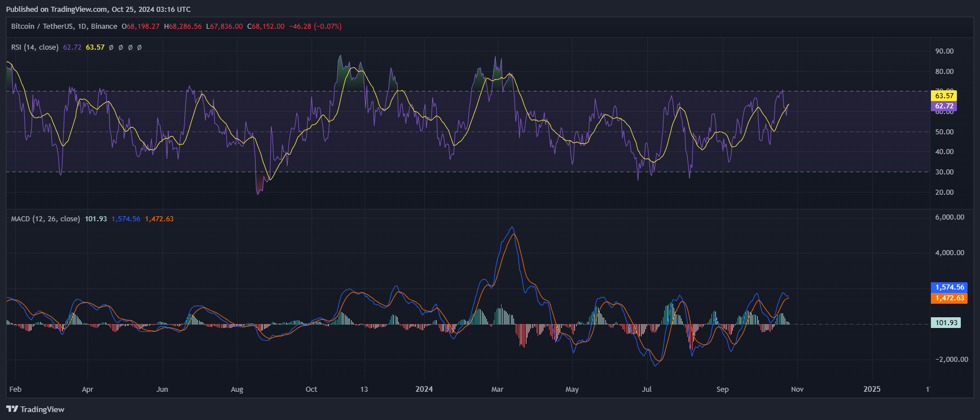The image size is (980, 420).
Task: Click the opening price O68,198.27
Action: 140,27
